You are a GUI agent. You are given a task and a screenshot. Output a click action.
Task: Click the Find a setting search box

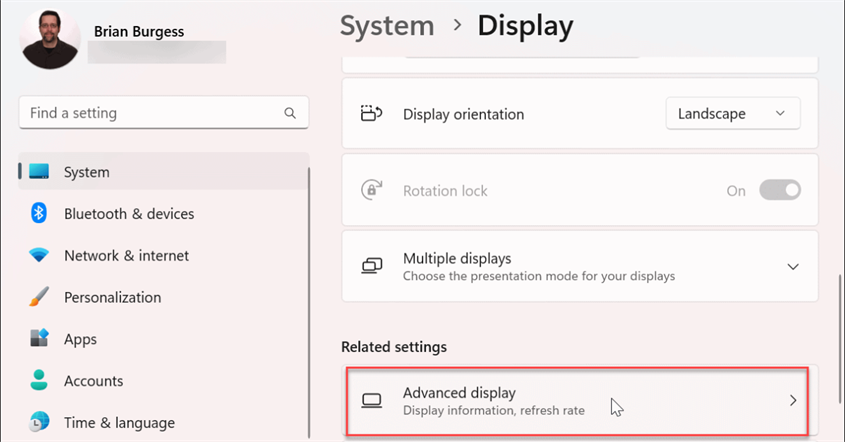click(x=164, y=113)
